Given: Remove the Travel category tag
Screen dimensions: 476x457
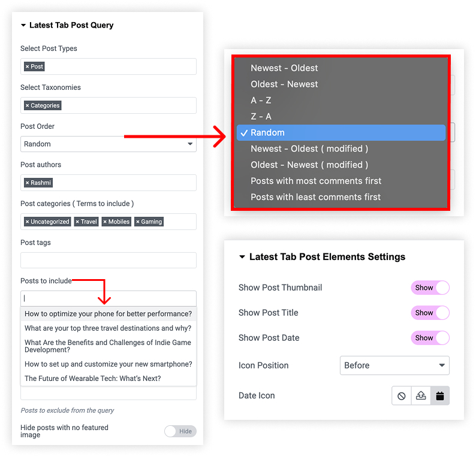Looking at the screenshot, I should (77, 222).
